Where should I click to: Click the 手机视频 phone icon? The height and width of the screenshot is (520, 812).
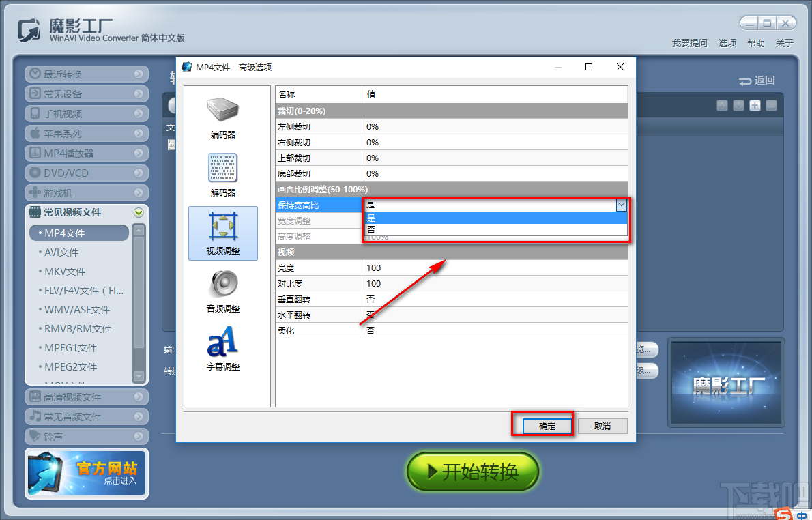coord(35,113)
